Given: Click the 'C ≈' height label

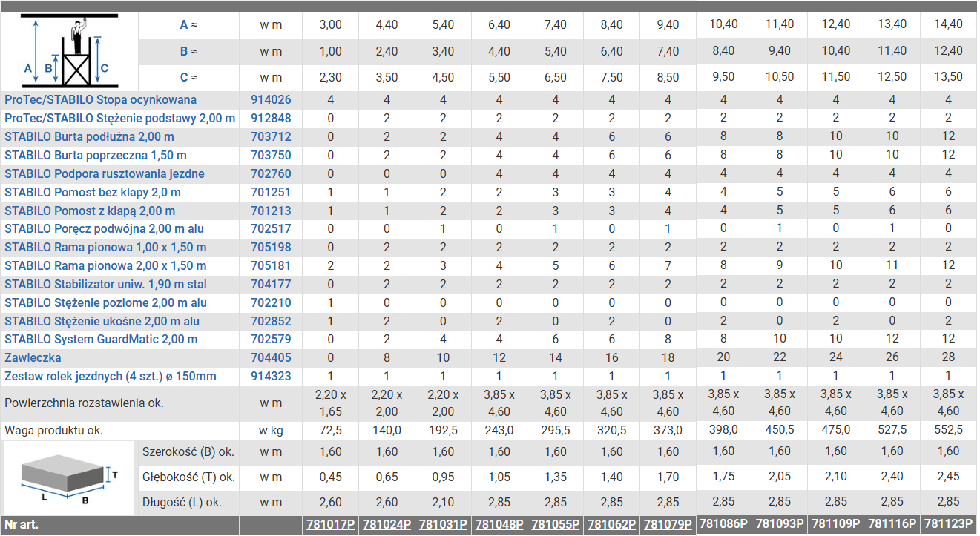Looking at the screenshot, I should point(189,78).
